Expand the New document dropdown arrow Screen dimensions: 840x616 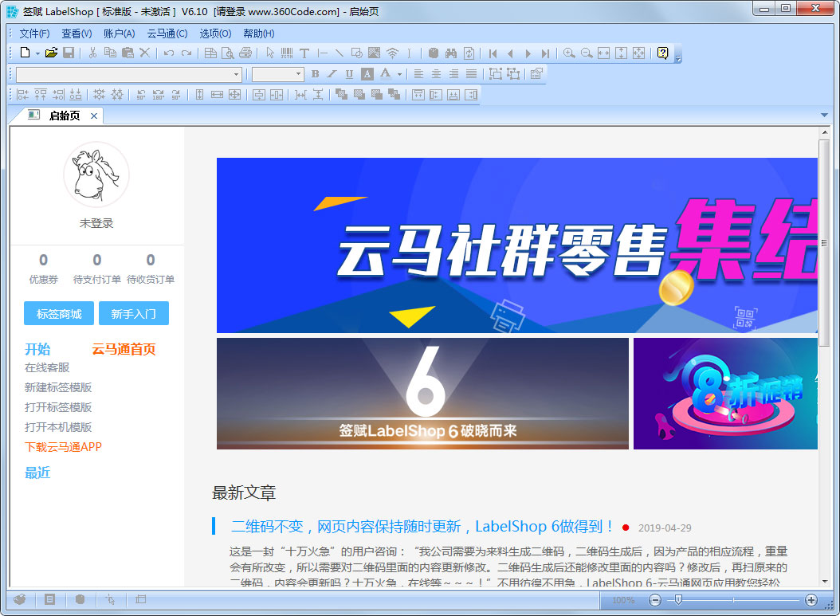pos(36,54)
